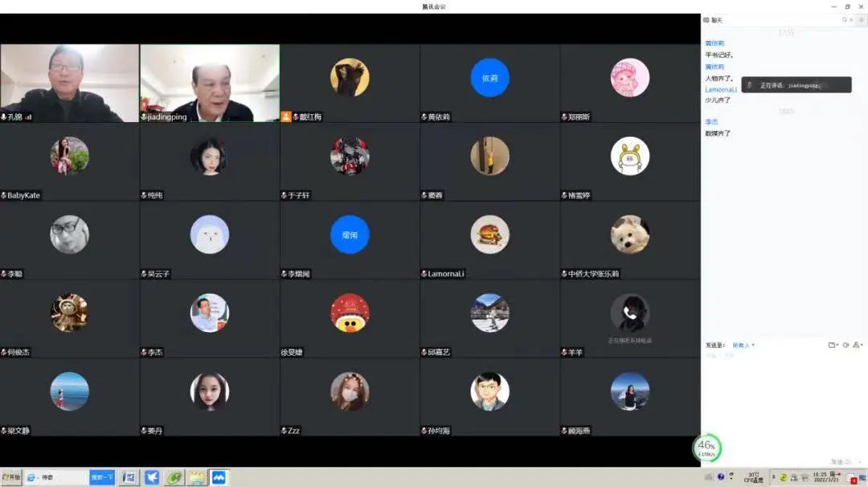Click the chat message 平书记好。
868x487 pixels.
[719, 55]
